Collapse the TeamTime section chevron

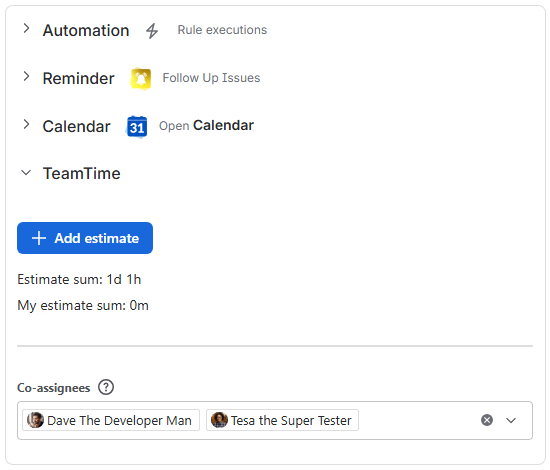point(26,173)
